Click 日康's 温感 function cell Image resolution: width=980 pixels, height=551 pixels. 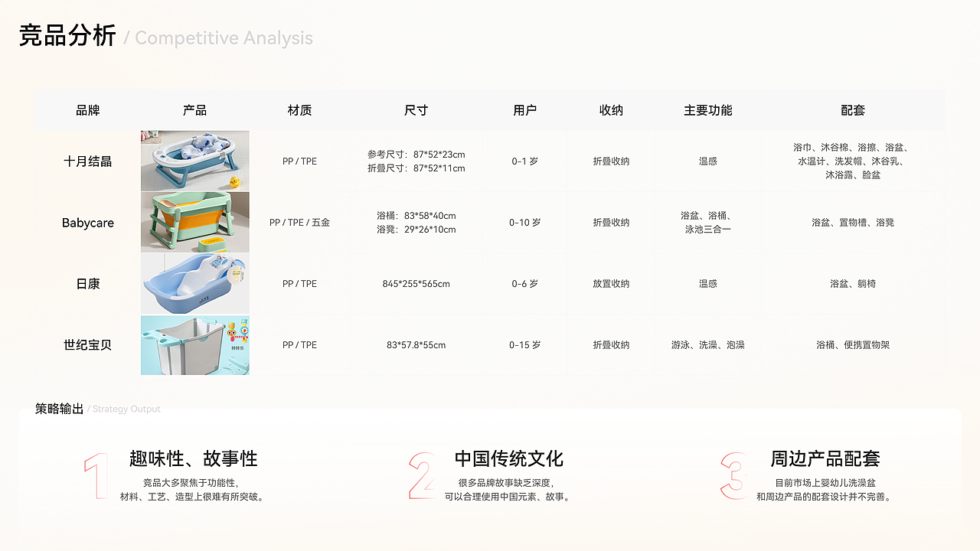[708, 284]
